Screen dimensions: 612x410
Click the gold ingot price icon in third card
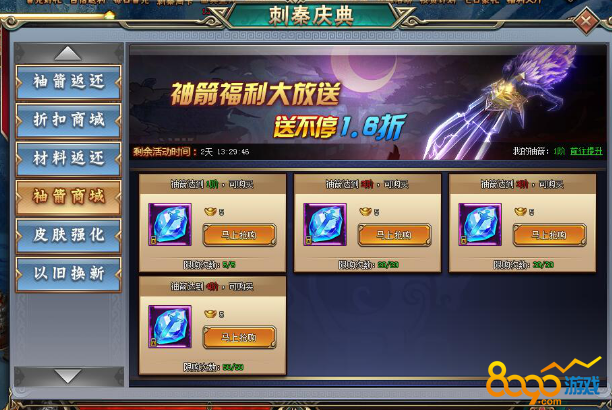point(520,212)
